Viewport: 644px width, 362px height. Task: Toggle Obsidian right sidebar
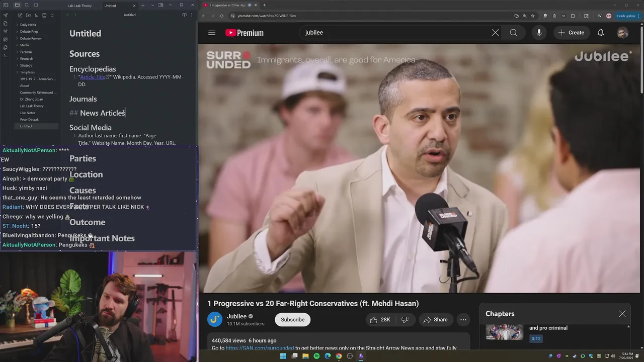[160, 5]
